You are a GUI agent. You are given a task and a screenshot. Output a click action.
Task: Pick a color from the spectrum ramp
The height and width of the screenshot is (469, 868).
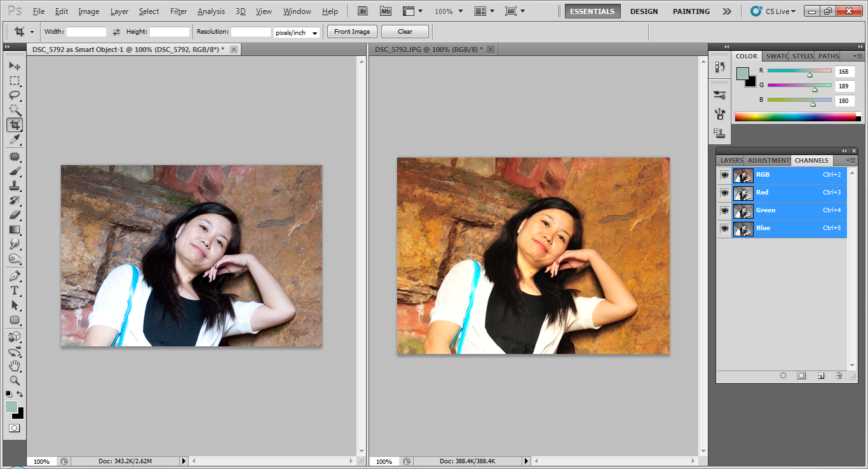tap(797, 117)
